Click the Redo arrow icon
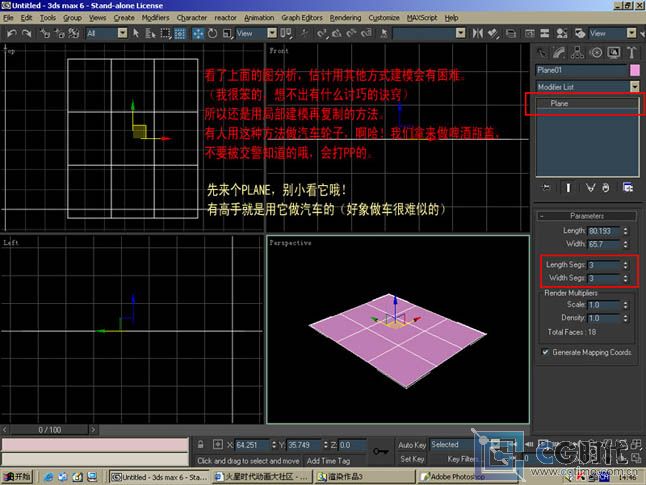Screen dimensions: 646x485 coord(26,33)
